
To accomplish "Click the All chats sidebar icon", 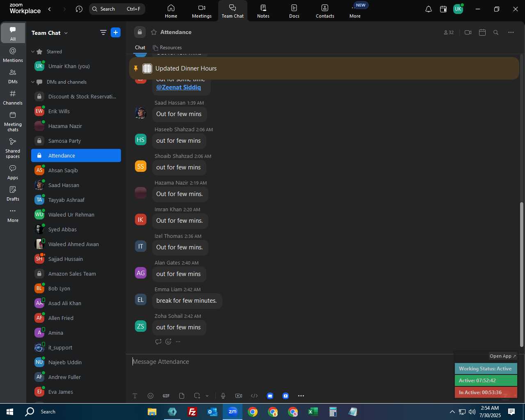I will [13, 33].
